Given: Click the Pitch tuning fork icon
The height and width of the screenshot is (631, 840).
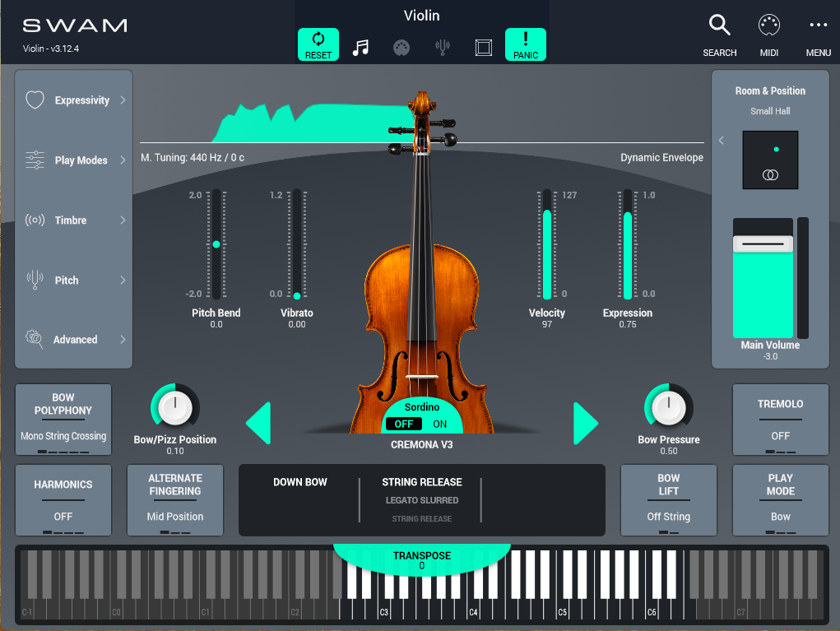Looking at the screenshot, I should 35,281.
